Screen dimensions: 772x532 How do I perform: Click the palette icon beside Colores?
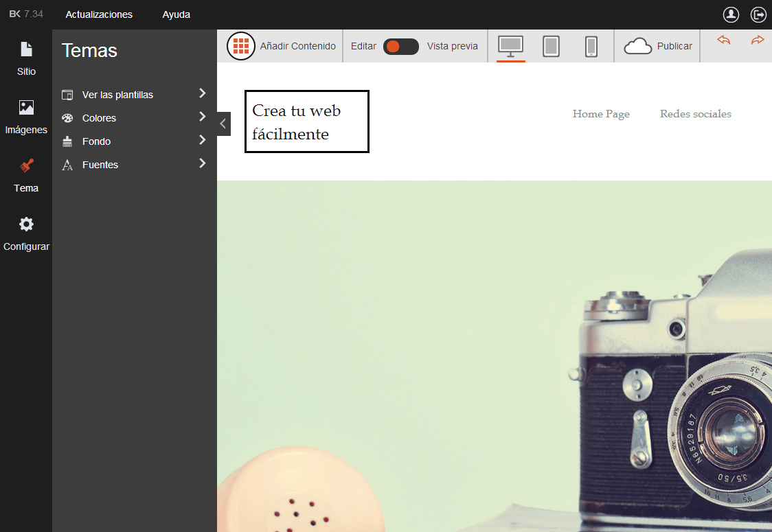pyautogui.click(x=67, y=118)
